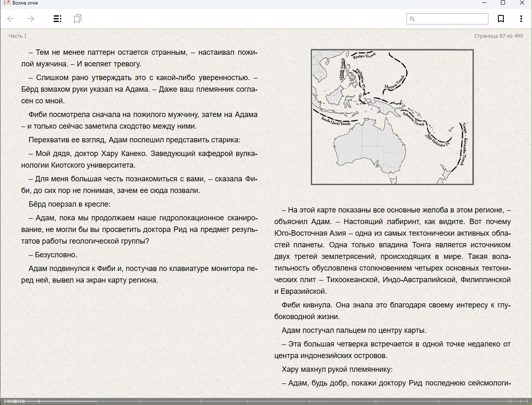Image resolution: width=532 pixels, height=405 pixels.
Task: Open the table of contents list
Action: click(x=57, y=19)
